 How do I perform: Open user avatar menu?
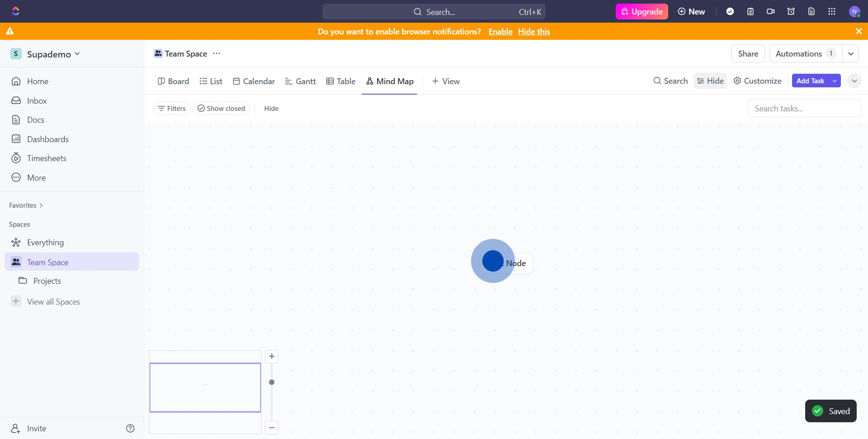tap(854, 11)
